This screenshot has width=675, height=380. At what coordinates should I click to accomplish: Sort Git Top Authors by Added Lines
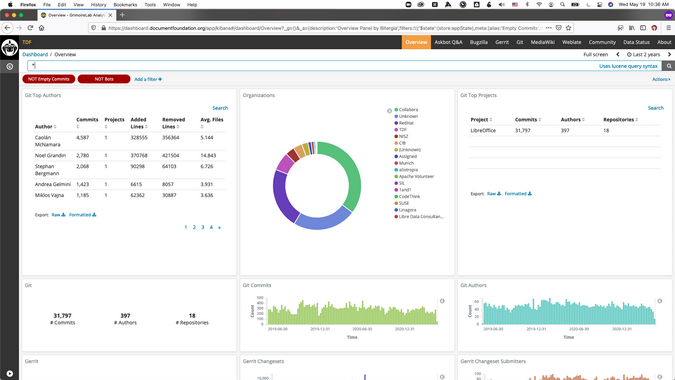tap(139, 123)
